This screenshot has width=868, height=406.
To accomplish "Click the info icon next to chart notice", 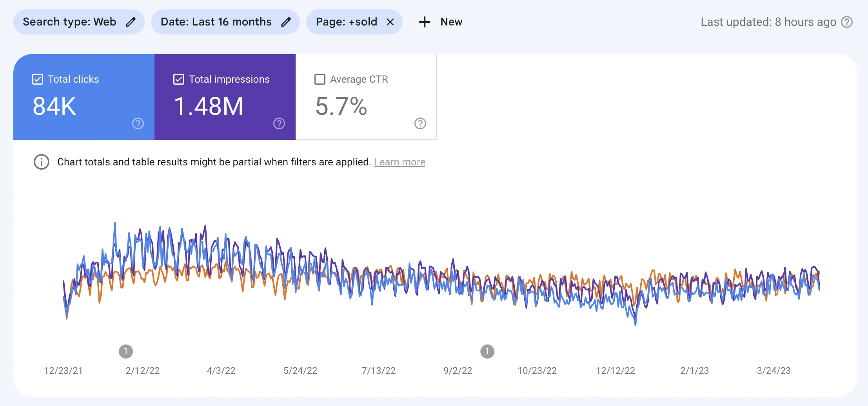I will pos(42,162).
